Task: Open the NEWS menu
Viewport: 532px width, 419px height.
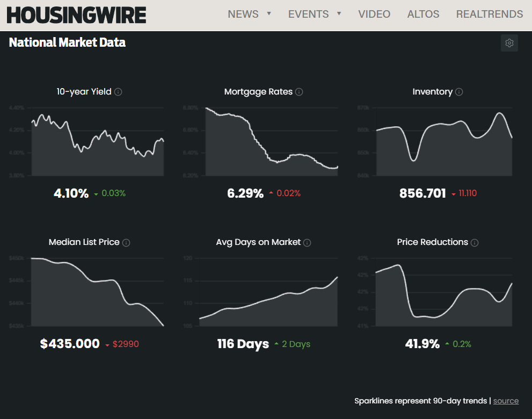Action: tap(243, 14)
